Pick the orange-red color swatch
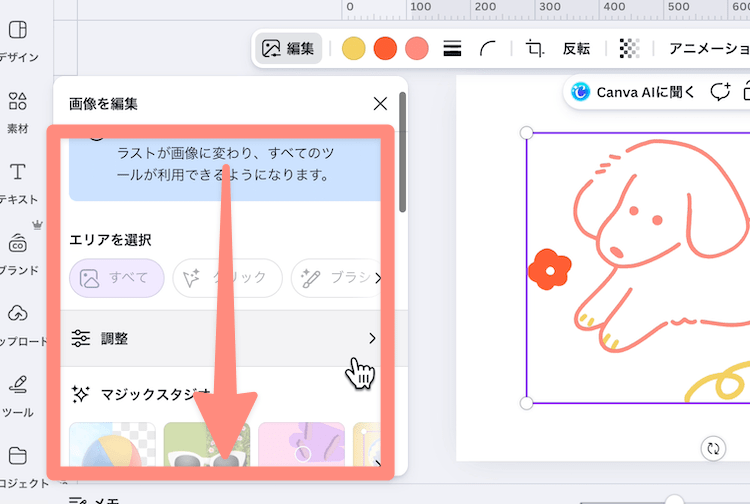This screenshot has height=504, width=750. (x=385, y=48)
